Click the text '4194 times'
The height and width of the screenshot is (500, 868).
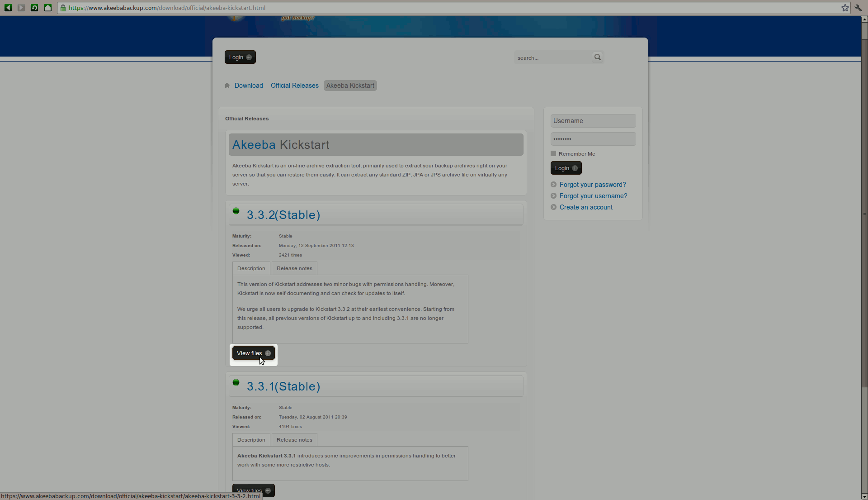[x=290, y=427]
